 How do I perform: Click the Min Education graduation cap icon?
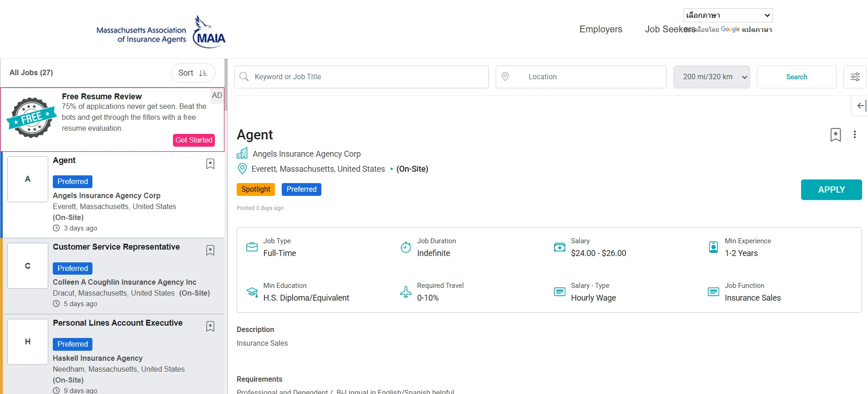coord(252,292)
